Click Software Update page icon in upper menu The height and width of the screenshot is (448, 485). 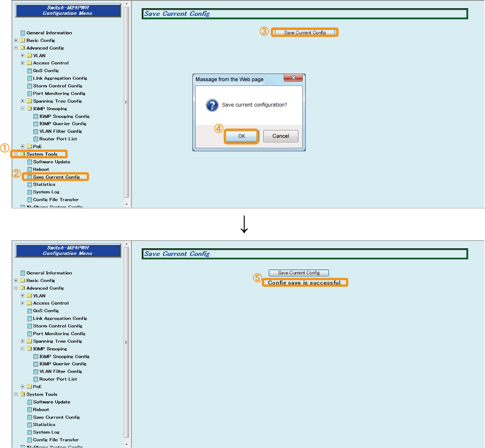pos(30,162)
